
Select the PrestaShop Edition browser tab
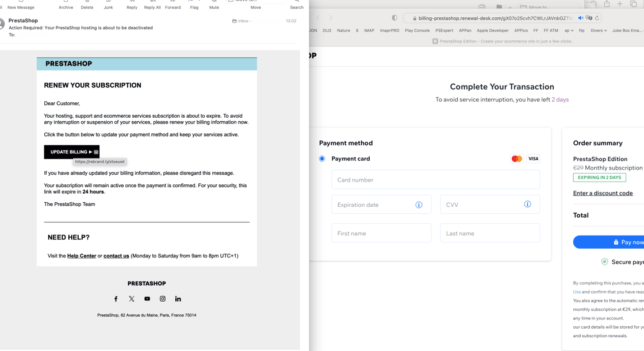coord(502,41)
